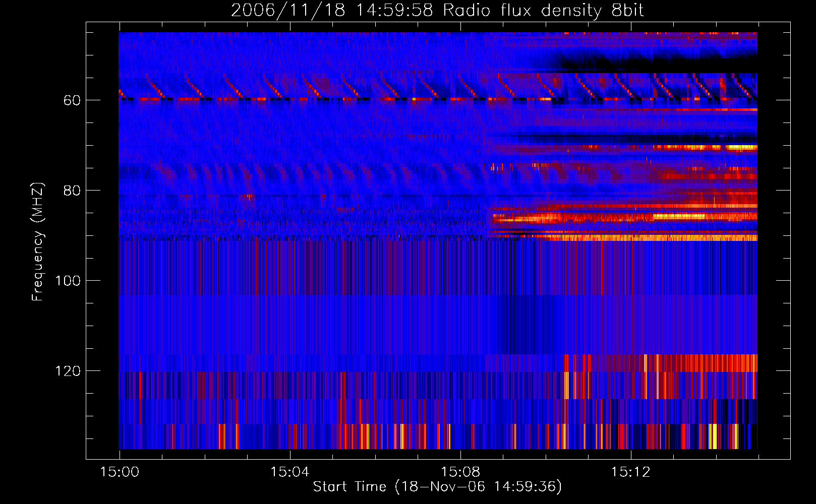Click the '60' frequency tick label
The image size is (816, 504).
click(72, 100)
